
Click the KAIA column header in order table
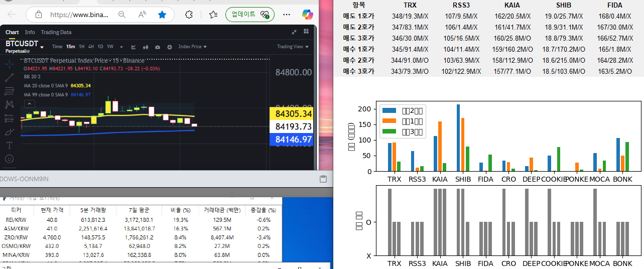(512, 5)
